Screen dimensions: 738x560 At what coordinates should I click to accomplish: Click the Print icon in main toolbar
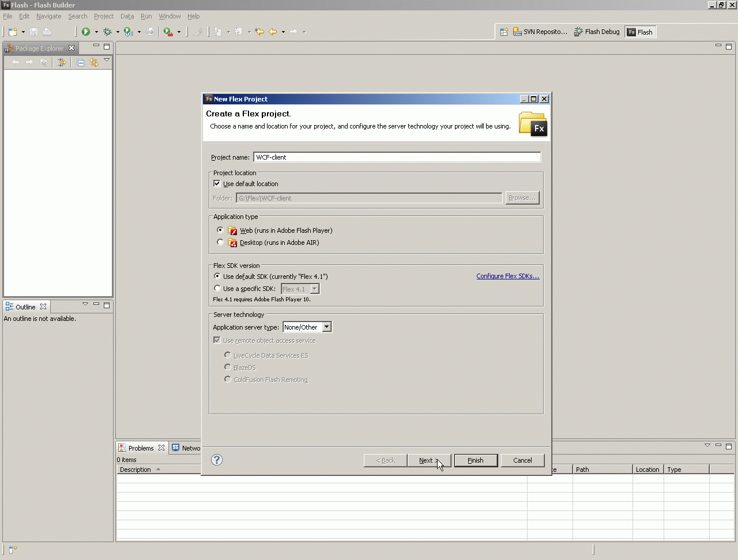pos(47,32)
